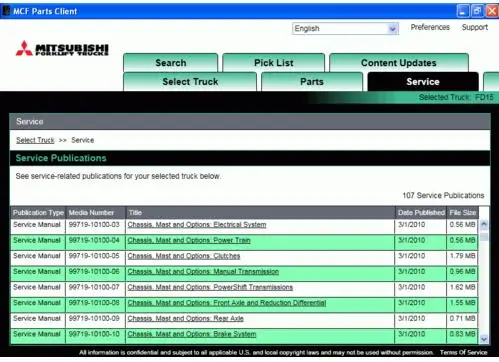Open Front Axle and Reduction Differential link
Screen dimensions: 499x362
(x=227, y=303)
